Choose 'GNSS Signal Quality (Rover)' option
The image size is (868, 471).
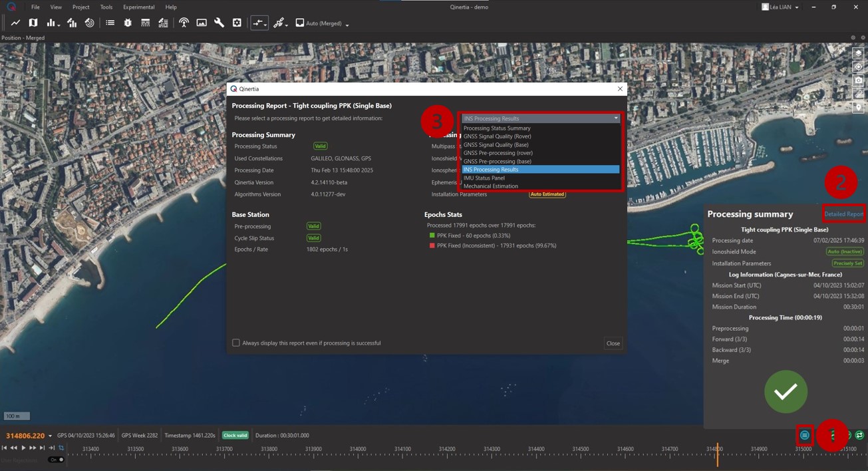click(497, 136)
